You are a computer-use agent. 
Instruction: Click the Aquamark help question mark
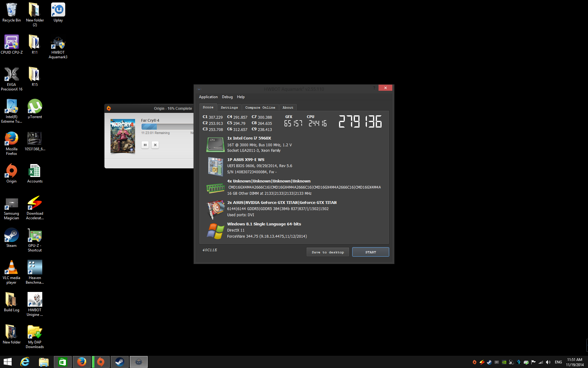pyautogui.click(x=374, y=88)
